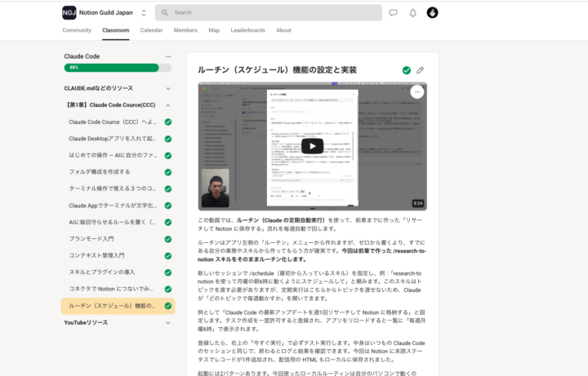Open the user profile avatar menu
The height and width of the screenshot is (376, 588).
(x=432, y=13)
